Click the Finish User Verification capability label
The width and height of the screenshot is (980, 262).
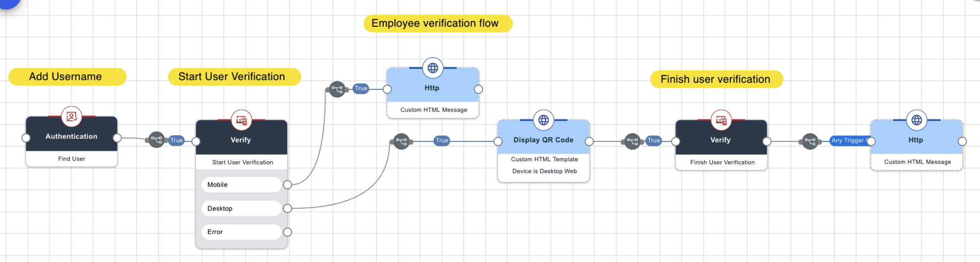(723, 162)
